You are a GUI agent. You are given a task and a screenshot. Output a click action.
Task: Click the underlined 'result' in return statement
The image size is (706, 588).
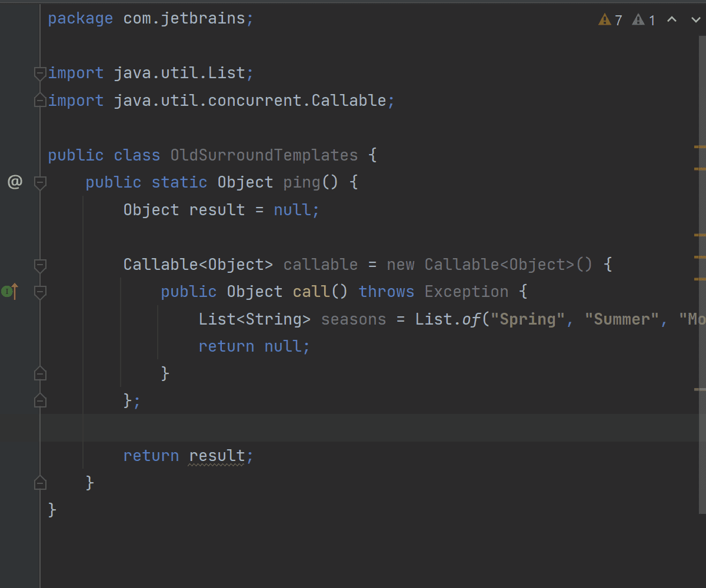pos(217,456)
